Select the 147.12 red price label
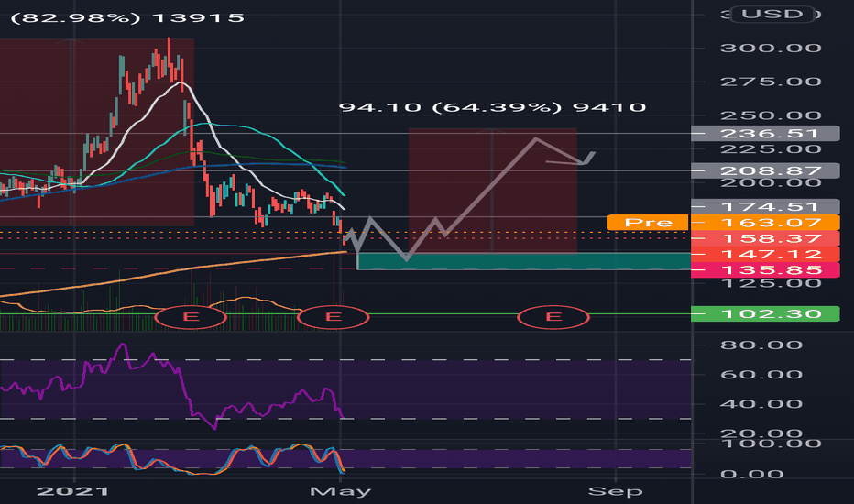This screenshot has width=854, height=504. 765,254
